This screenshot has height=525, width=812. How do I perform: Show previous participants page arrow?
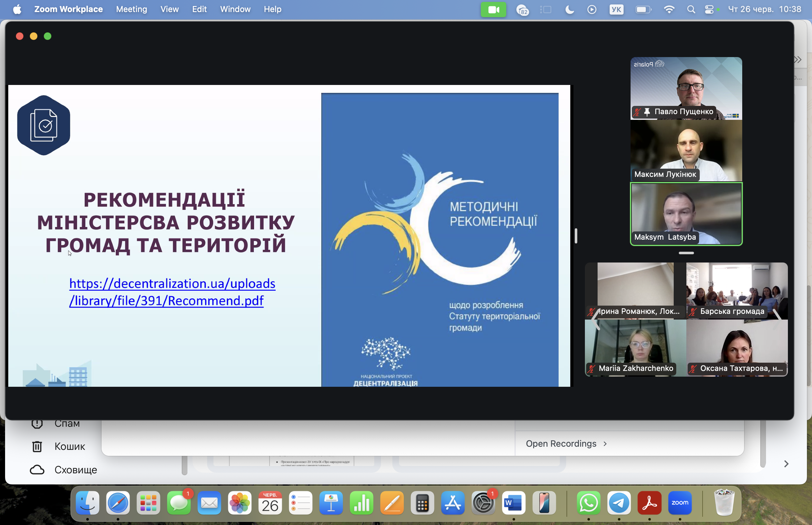point(595,320)
